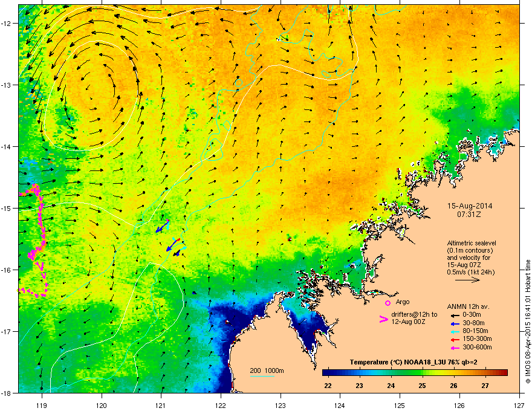Click the longitude axis label 121
Screen dimensions: 532x411
161,405
